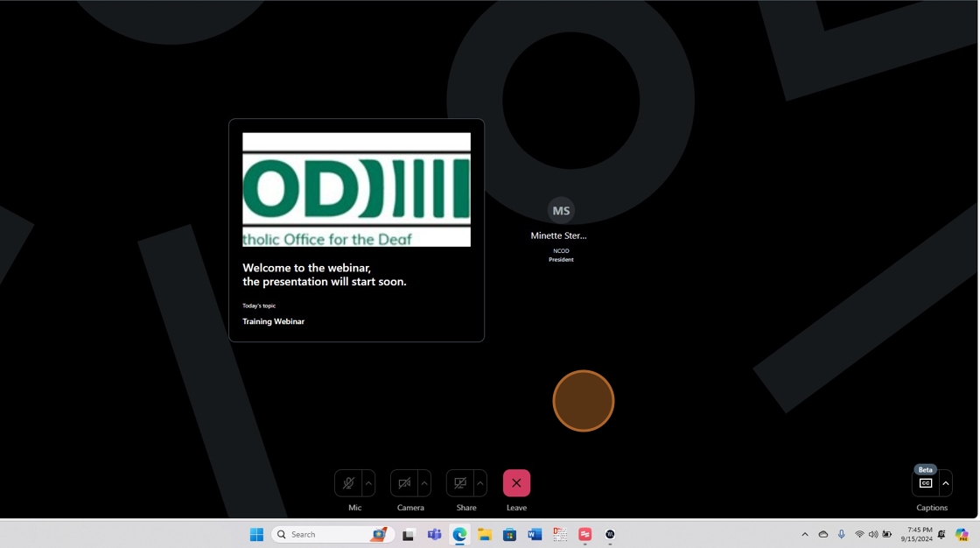Turn on the camera
The width and height of the screenshot is (980, 548).
pyautogui.click(x=403, y=483)
